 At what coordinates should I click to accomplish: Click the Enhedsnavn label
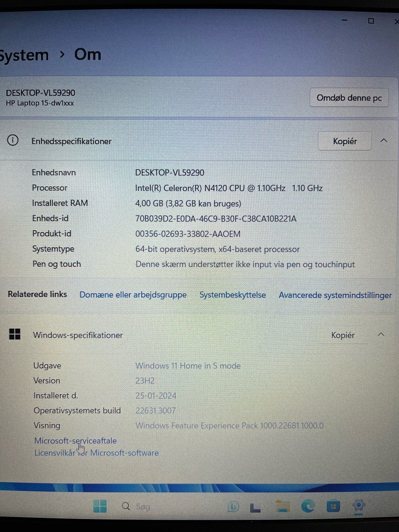(x=54, y=172)
